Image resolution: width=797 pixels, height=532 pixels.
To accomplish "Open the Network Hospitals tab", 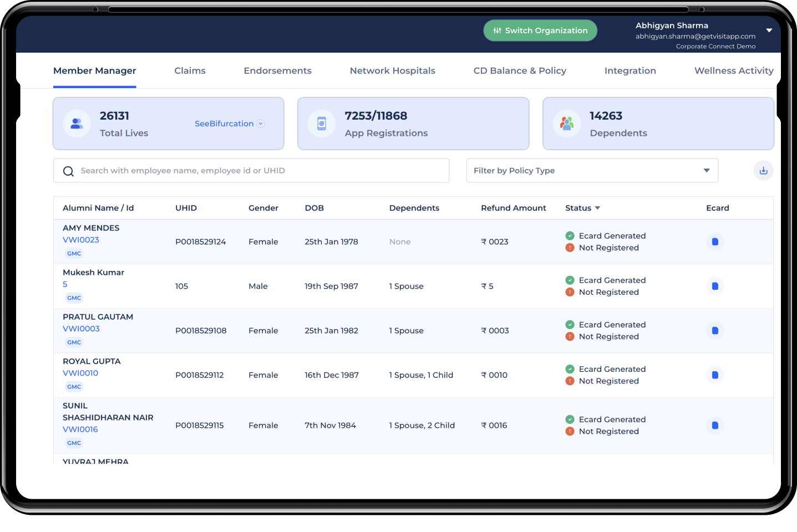I will coord(392,70).
